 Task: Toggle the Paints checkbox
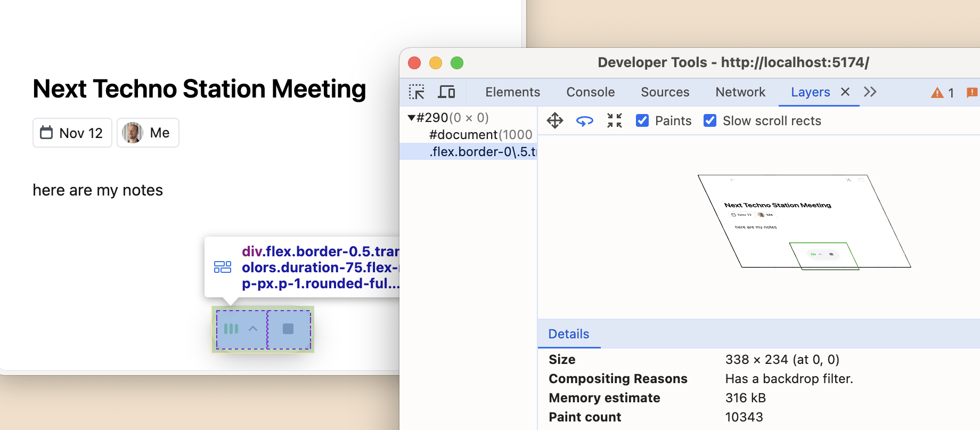642,121
